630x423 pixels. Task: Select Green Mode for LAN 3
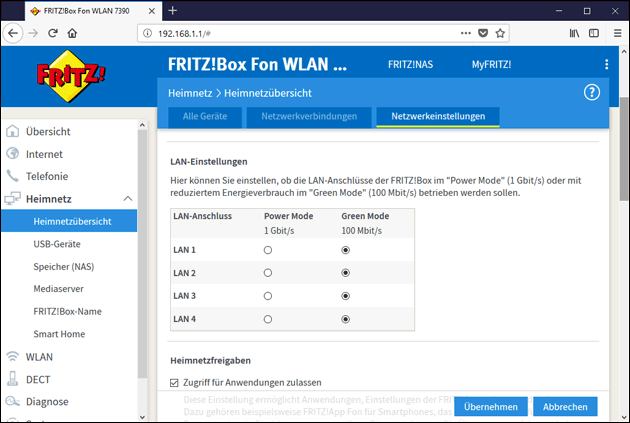coord(346,296)
